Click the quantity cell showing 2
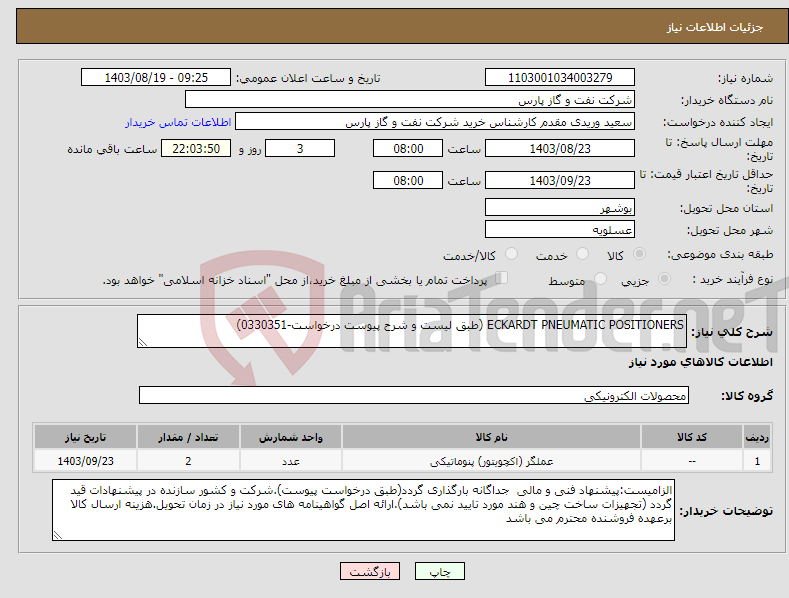 coord(188,461)
